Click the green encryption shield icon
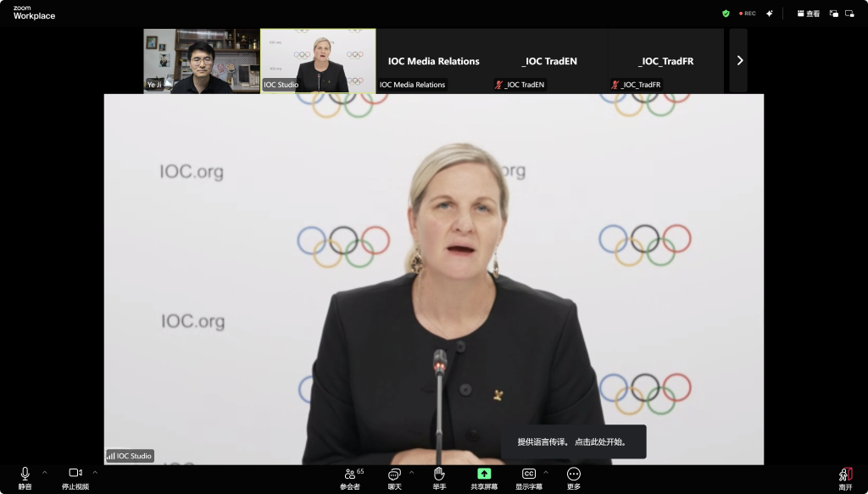The height and width of the screenshot is (494, 868). [726, 14]
